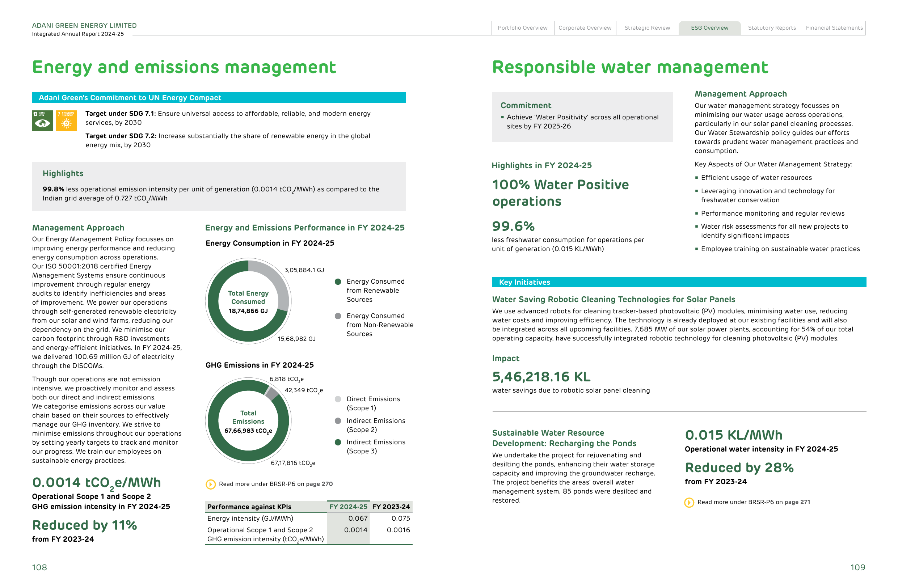
Task: Click the FY 2024-25 table column header
Action: (348, 507)
